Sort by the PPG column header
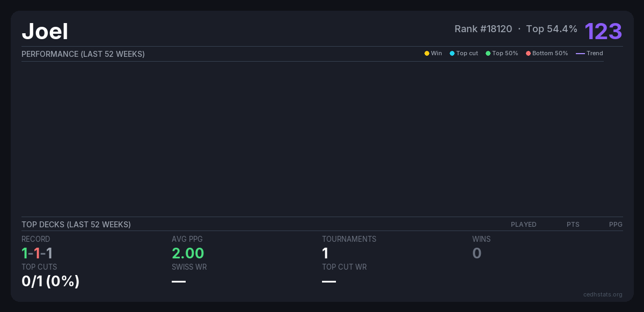644x312 pixels. point(616,225)
